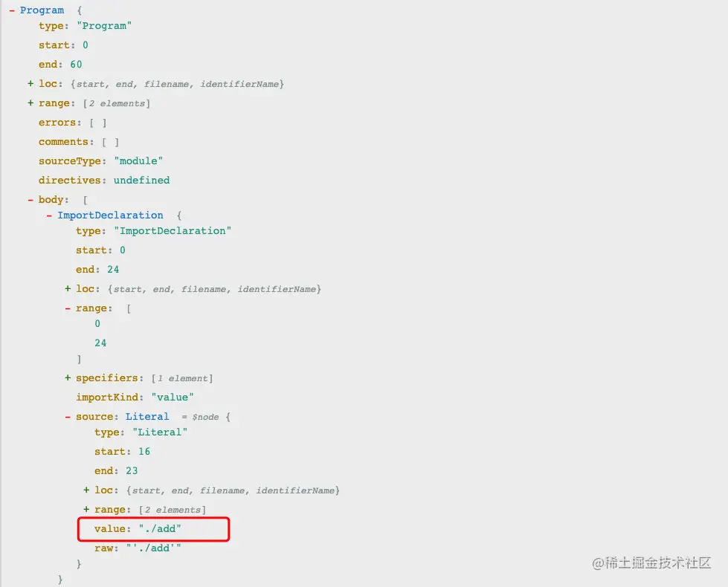Click the = $node marker
Viewport: 728px width, 587px height.
click(200, 417)
